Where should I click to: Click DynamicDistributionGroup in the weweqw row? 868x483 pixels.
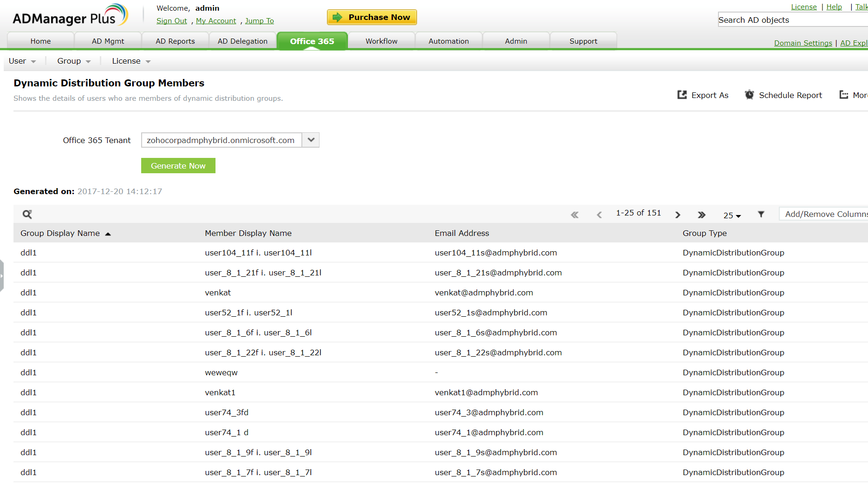click(x=733, y=372)
